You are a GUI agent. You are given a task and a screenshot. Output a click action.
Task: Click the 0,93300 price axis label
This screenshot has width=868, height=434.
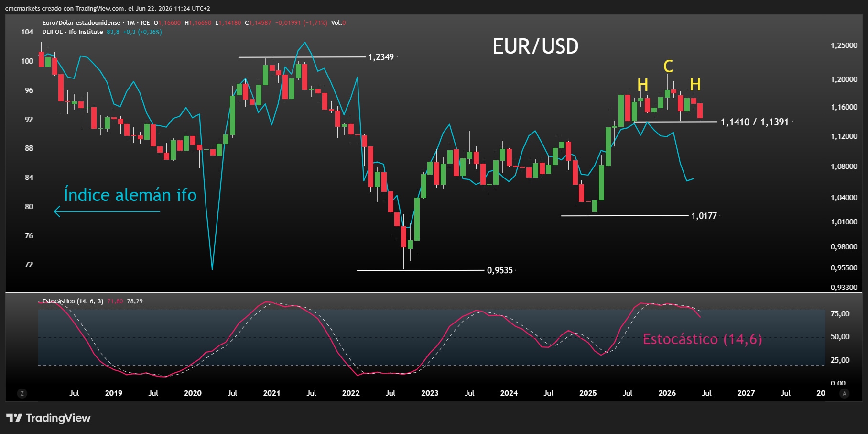pyautogui.click(x=844, y=287)
